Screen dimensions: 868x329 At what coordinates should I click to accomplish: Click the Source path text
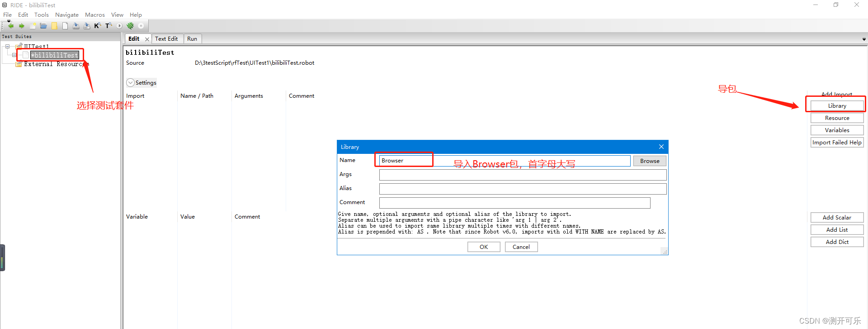[x=255, y=63]
